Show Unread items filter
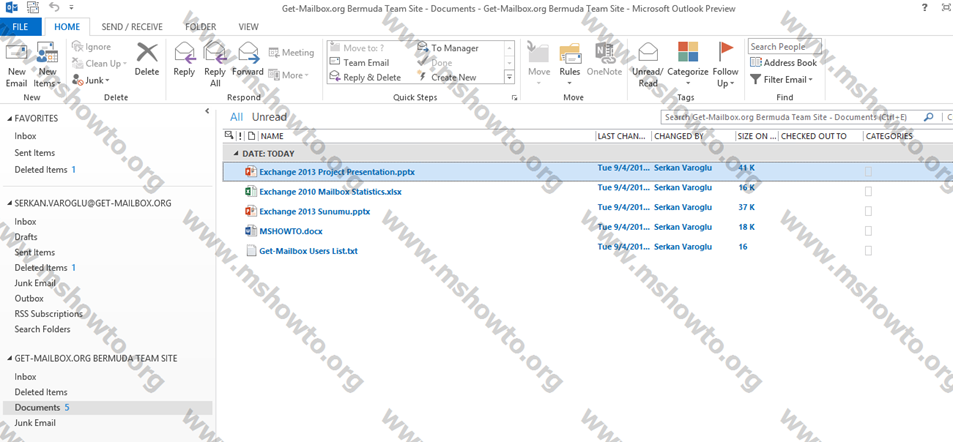Viewport: 953px width, 442px height. coord(269,117)
